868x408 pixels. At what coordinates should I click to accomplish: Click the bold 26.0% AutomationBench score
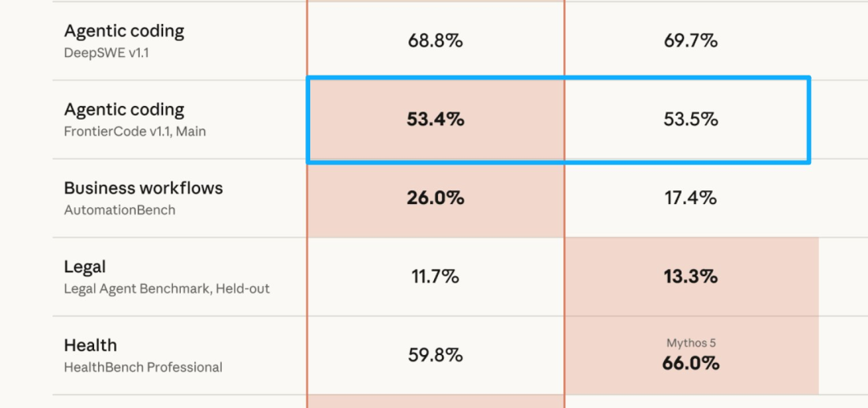point(435,198)
